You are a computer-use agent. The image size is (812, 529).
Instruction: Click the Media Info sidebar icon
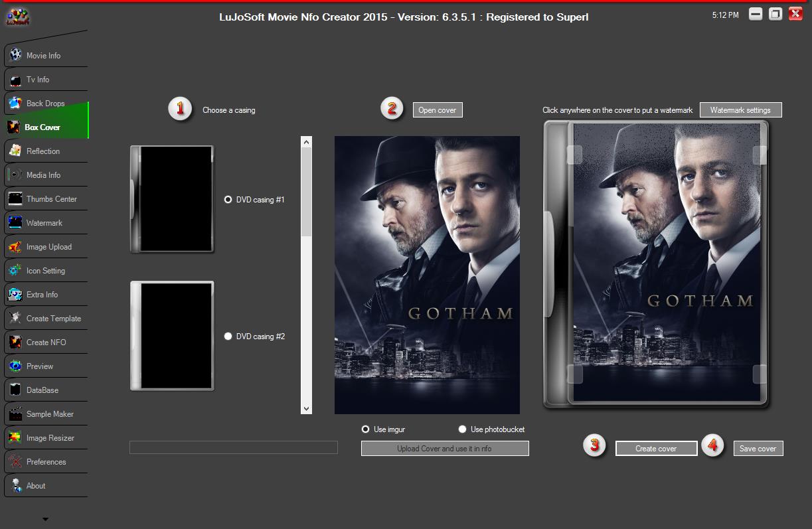15,175
